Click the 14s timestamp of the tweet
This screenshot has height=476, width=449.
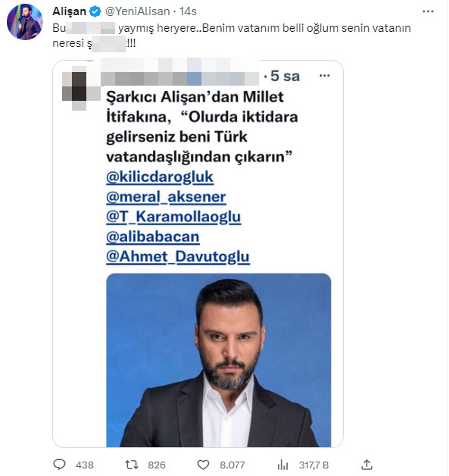click(x=188, y=11)
